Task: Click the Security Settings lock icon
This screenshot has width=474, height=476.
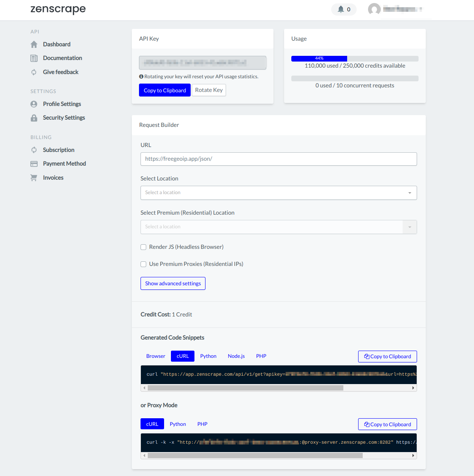Action: (34, 118)
